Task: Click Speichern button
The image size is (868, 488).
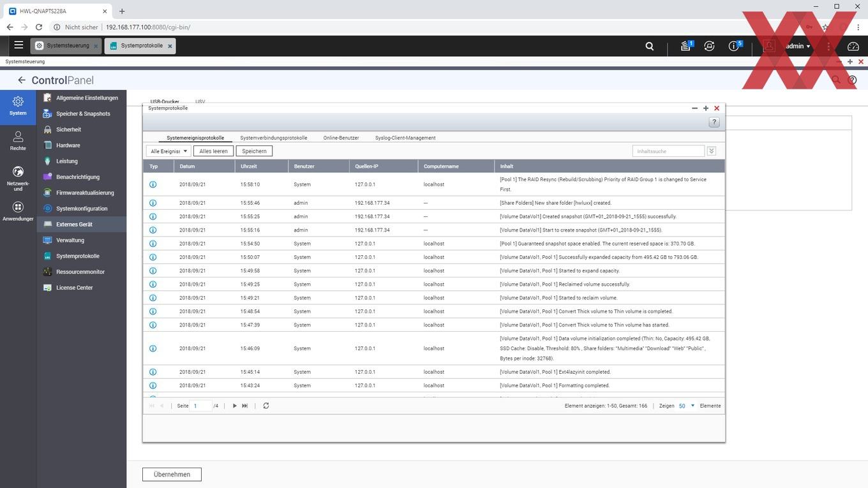Action: coord(254,151)
